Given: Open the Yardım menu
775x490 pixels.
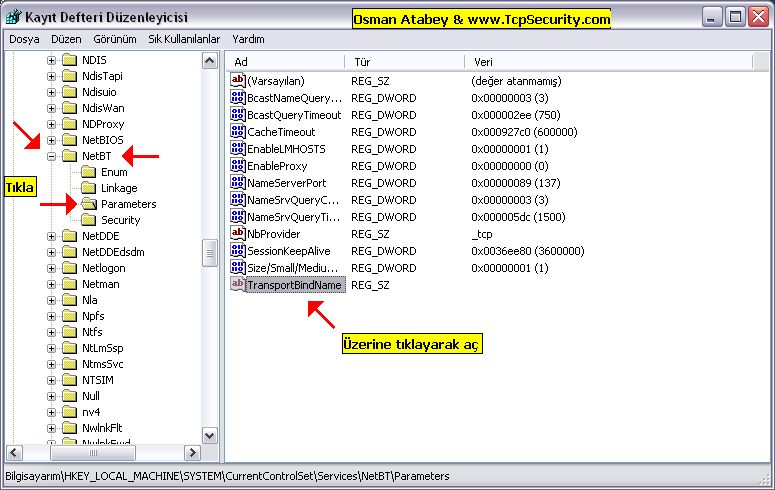Looking at the screenshot, I should pyautogui.click(x=248, y=39).
